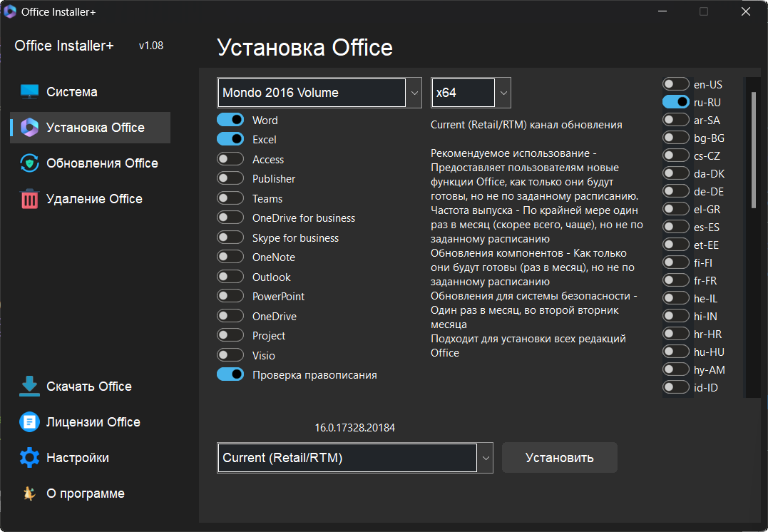Enable the Access toggle
The image size is (768, 532).
tap(230, 158)
